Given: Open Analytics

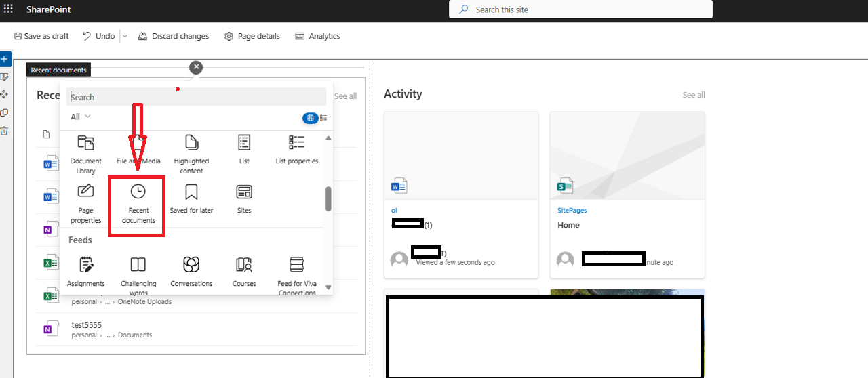Looking at the screenshot, I should [318, 36].
